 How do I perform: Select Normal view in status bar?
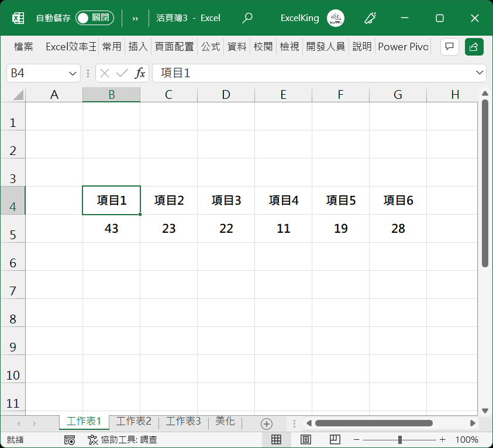click(x=277, y=439)
